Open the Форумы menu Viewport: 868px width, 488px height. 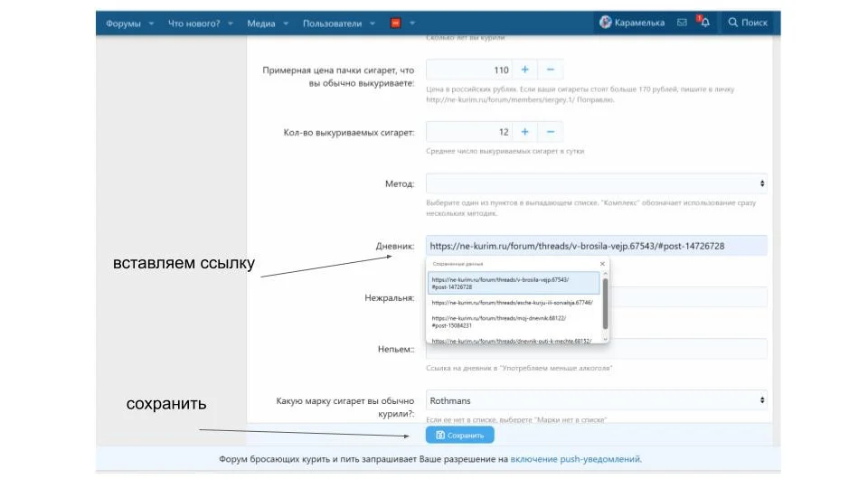click(x=123, y=23)
